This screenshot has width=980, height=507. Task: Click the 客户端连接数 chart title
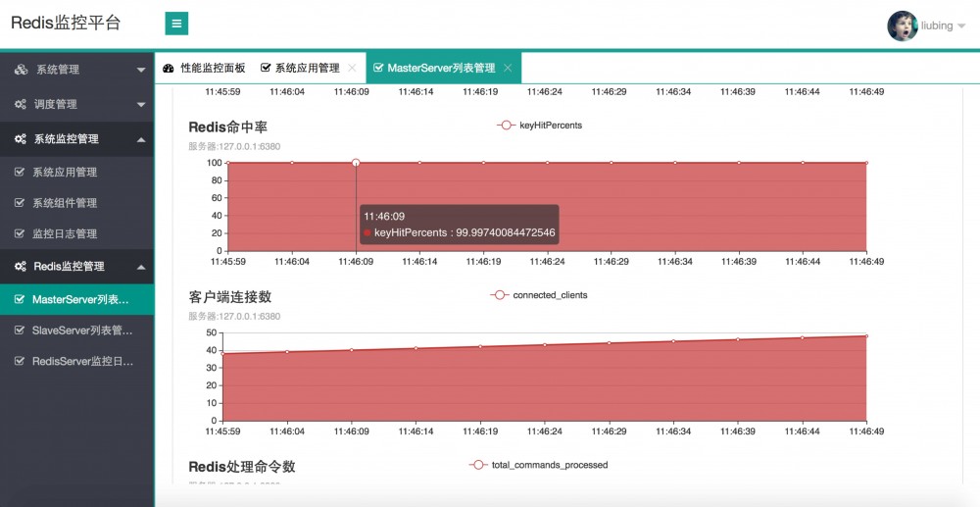(230, 296)
